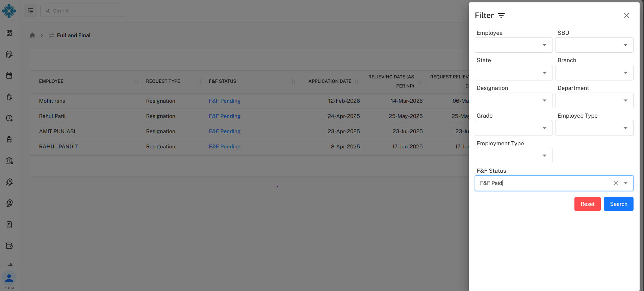Open the wallet sidebar icon

point(9,246)
